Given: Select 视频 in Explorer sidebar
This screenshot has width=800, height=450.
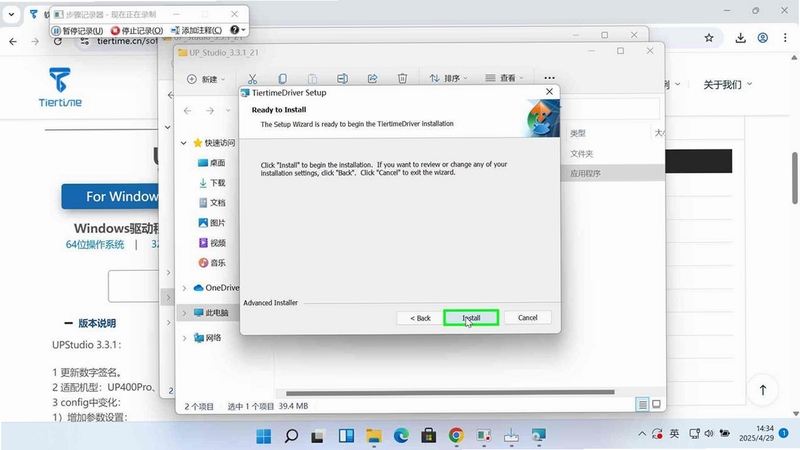Looking at the screenshot, I should click(211, 243).
